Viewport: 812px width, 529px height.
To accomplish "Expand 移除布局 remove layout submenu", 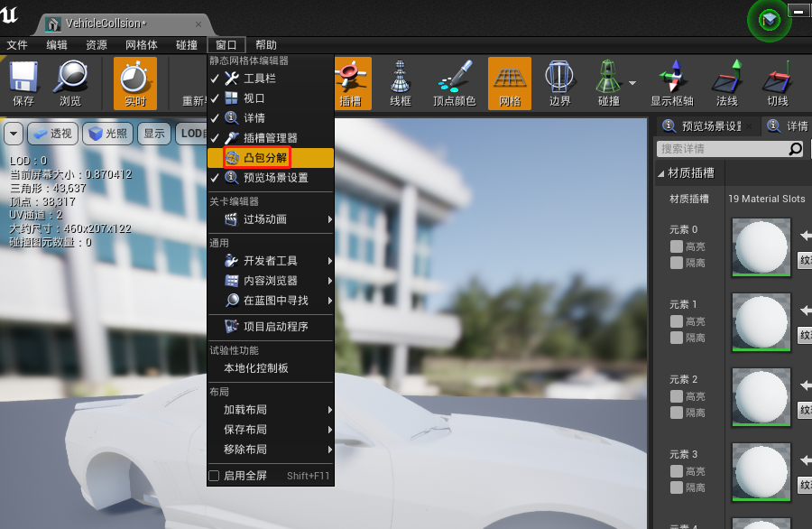I will 271,450.
